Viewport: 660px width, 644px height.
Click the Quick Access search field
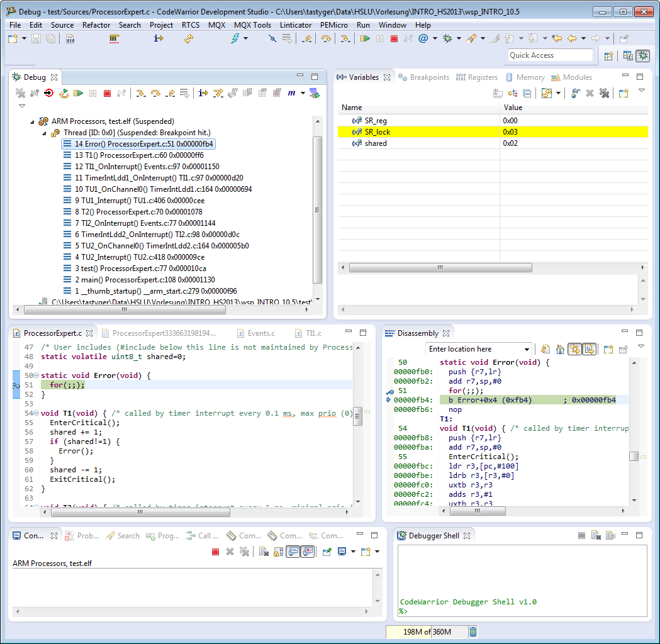pos(550,55)
